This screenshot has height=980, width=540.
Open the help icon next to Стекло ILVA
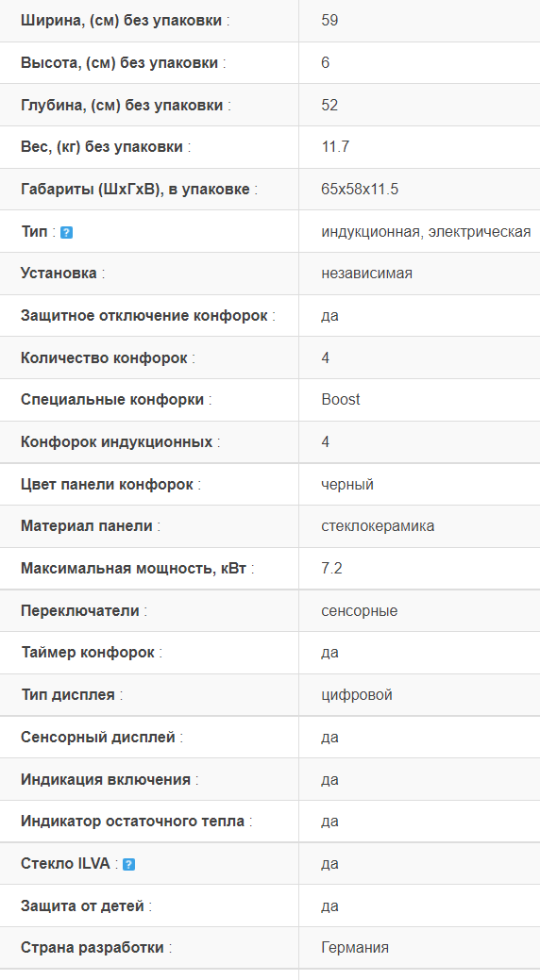[129, 864]
